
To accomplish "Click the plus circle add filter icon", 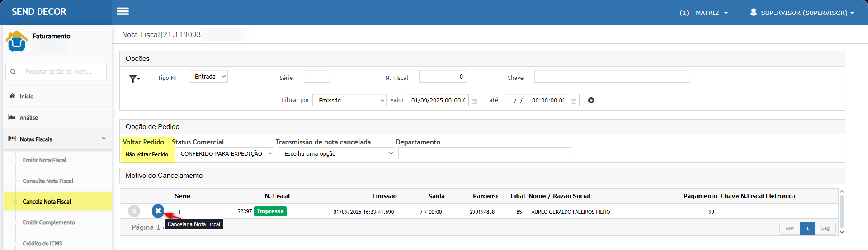I will pos(591,101).
